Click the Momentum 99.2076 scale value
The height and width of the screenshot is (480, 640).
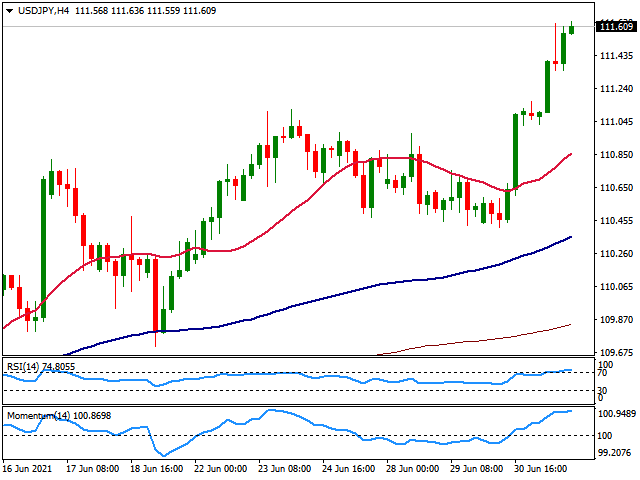[x=617, y=453]
